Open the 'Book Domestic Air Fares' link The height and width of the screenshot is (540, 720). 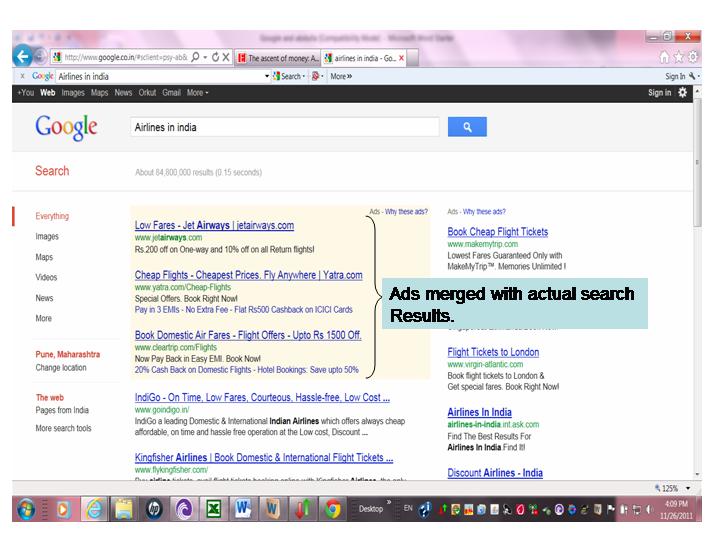pos(248,335)
